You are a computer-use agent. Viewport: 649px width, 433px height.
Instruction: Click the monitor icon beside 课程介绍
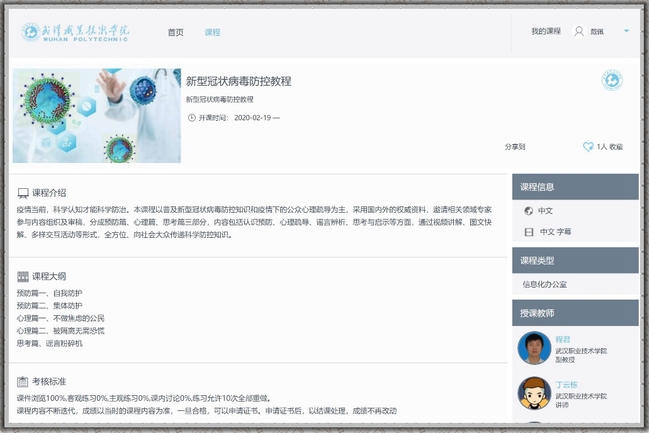pyautogui.click(x=23, y=192)
